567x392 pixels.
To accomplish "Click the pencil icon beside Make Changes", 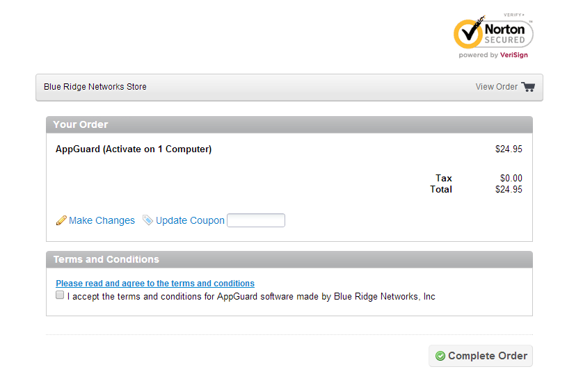I will click(x=61, y=220).
